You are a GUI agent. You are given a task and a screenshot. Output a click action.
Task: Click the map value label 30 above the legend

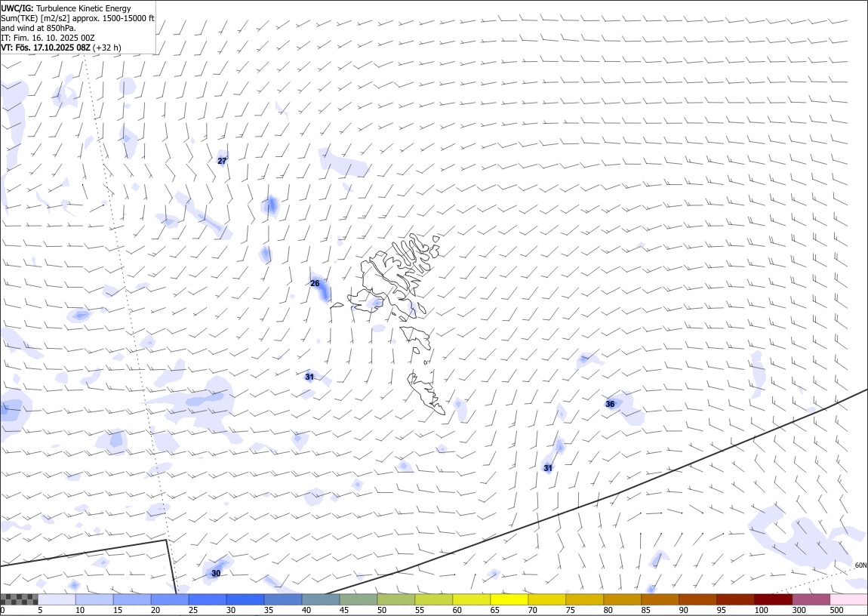coord(216,574)
